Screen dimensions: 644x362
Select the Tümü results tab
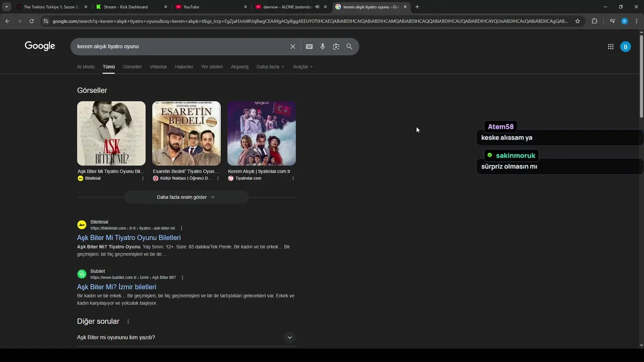click(109, 67)
